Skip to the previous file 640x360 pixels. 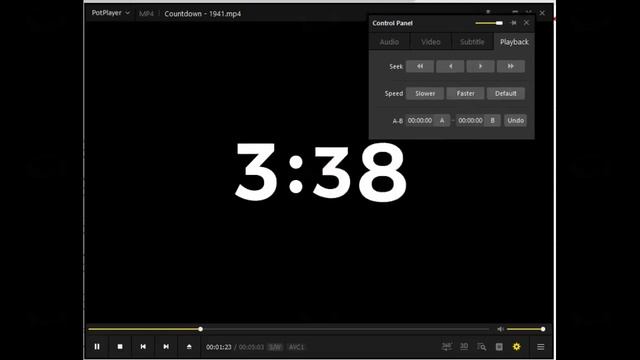coord(143,347)
